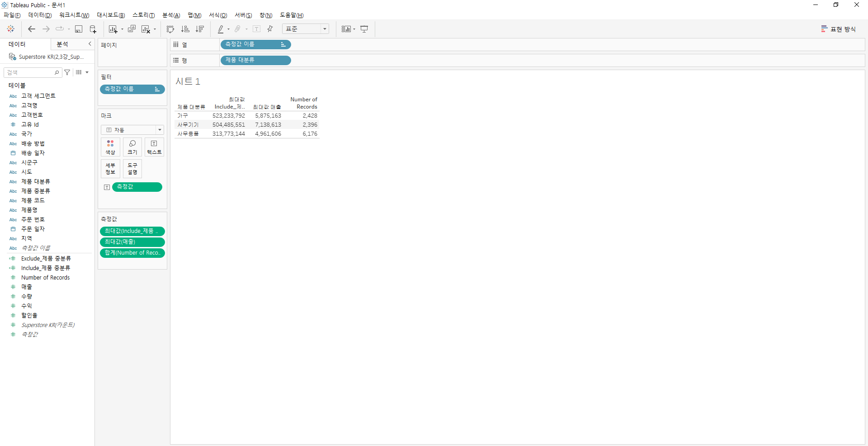Open the mark type 자동 dropdown

[132, 130]
